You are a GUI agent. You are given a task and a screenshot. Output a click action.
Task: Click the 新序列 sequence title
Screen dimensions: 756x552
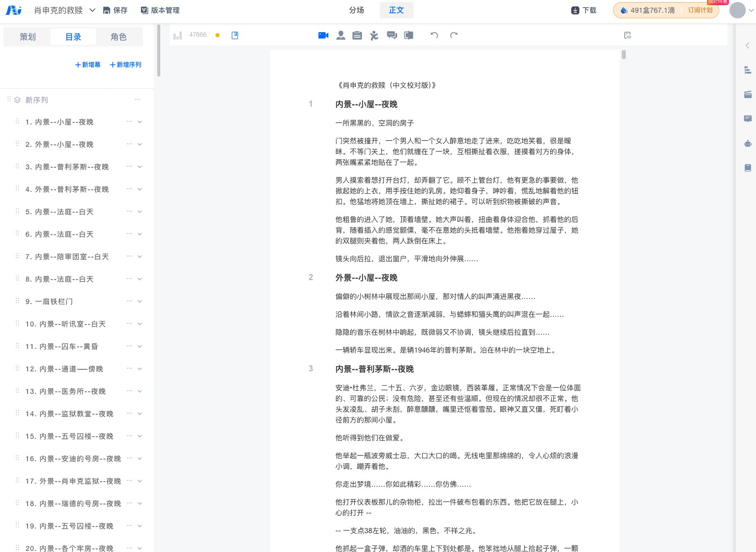coord(37,100)
